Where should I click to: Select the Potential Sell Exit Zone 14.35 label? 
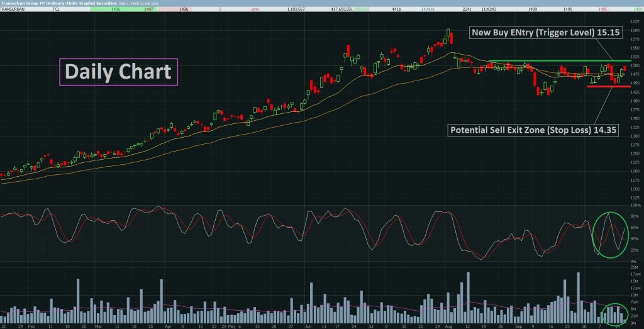(x=535, y=130)
